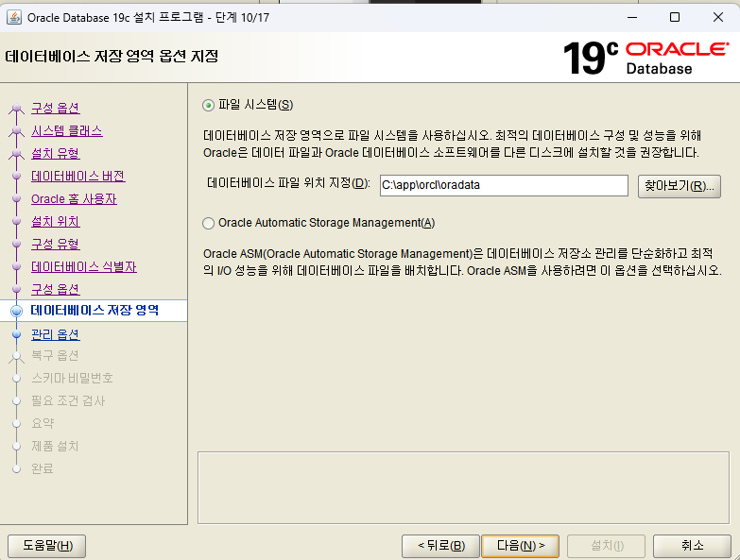The width and height of the screenshot is (740, 560).
Task: Go to 시스템 클래스 step
Action: (x=66, y=130)
